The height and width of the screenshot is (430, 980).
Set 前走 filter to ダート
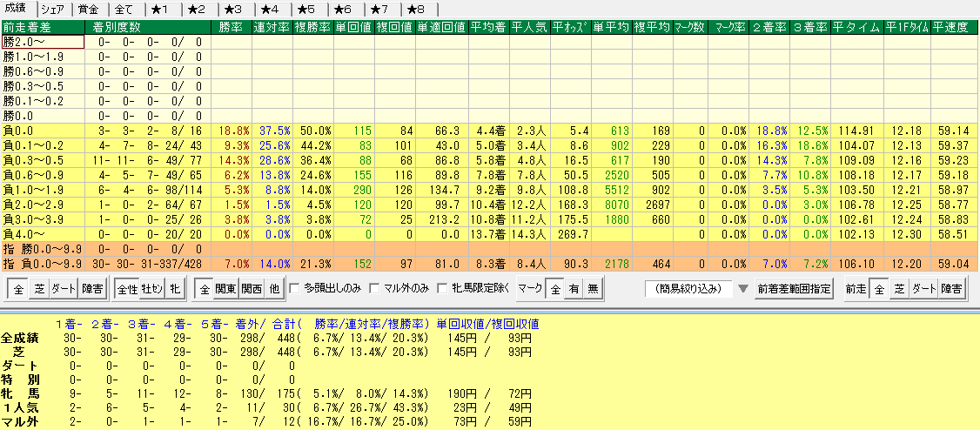pos(923,289)
